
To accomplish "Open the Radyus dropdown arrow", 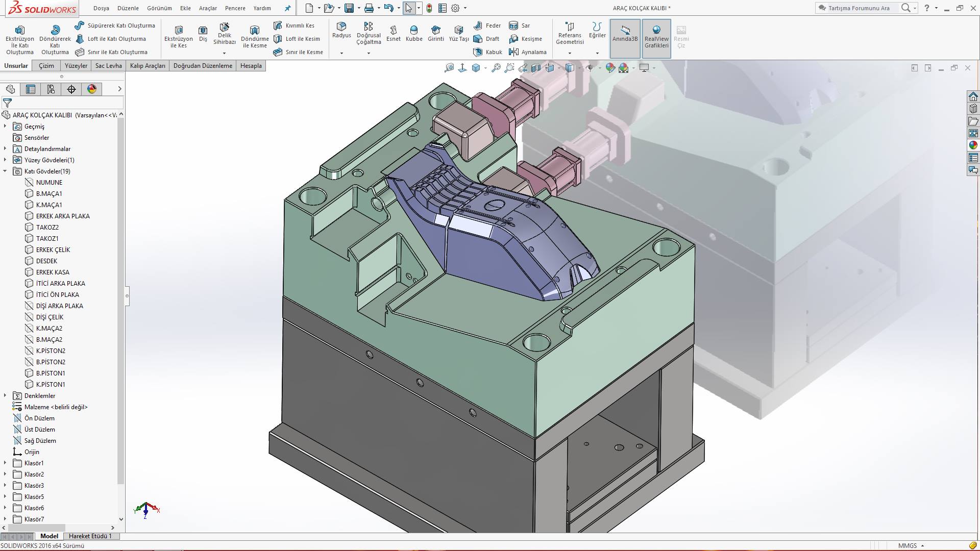I will (341, 53).
